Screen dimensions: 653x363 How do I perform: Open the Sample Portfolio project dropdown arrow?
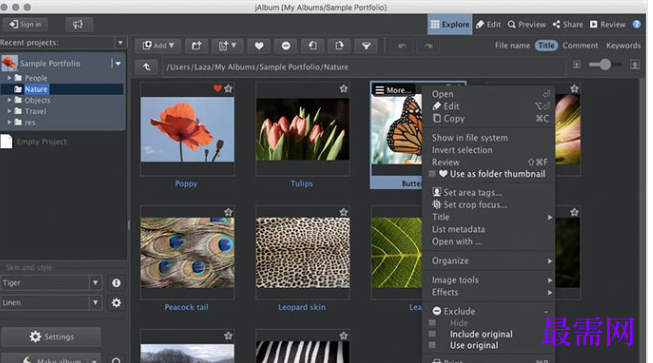[118, 63]
